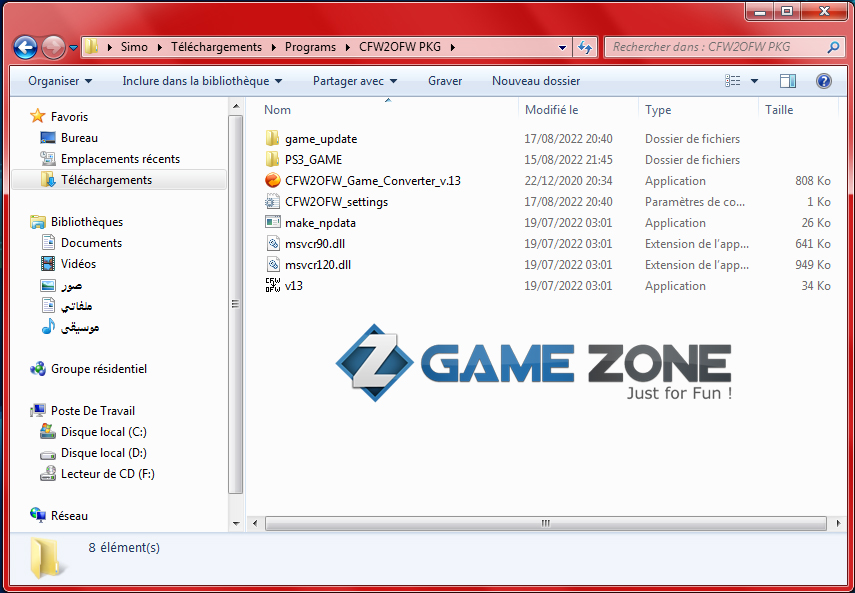Image resolution: width=855 pixels, height=593 pixels.
Task: Select the v13 application file icon
Action: point(273,286)
